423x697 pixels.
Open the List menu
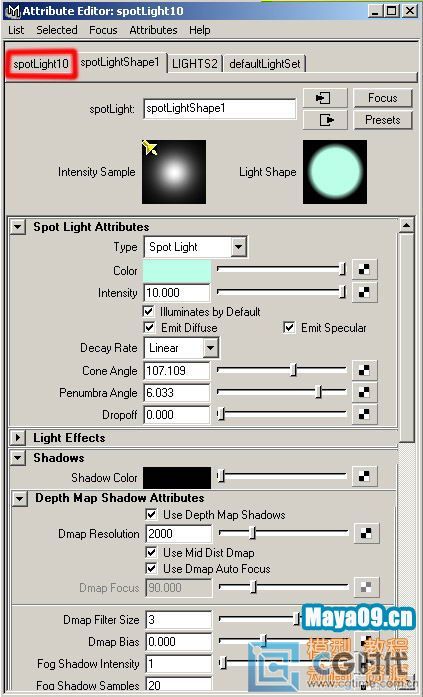(x=16, y=30)
